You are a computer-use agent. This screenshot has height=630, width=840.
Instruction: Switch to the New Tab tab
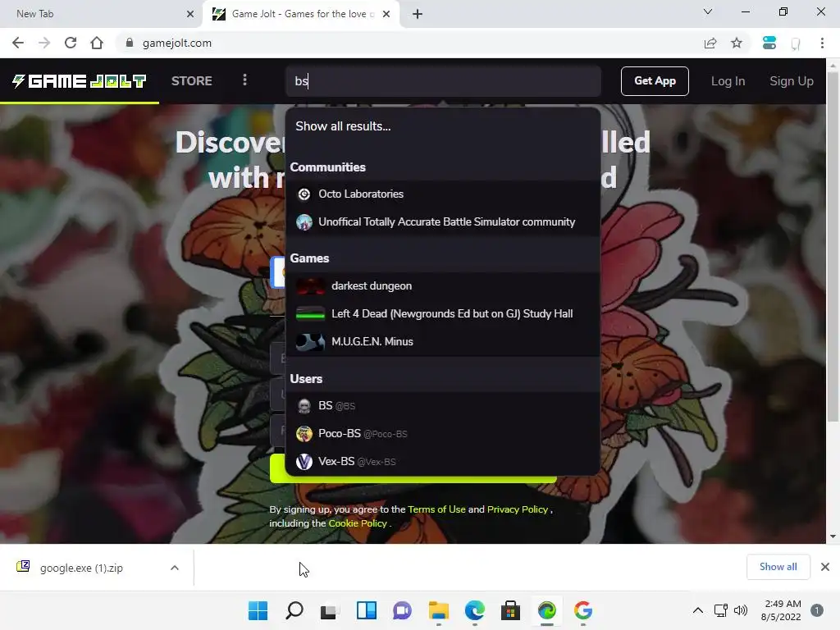coord(101,14)
